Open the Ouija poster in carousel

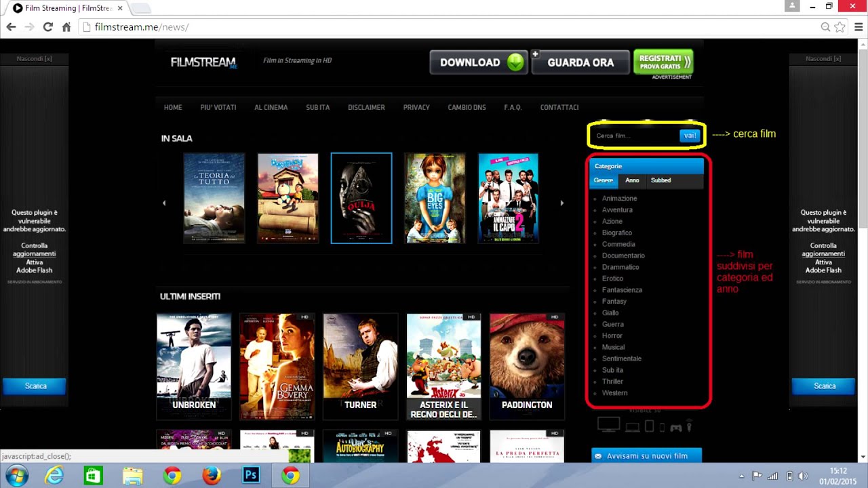[361, 198]
